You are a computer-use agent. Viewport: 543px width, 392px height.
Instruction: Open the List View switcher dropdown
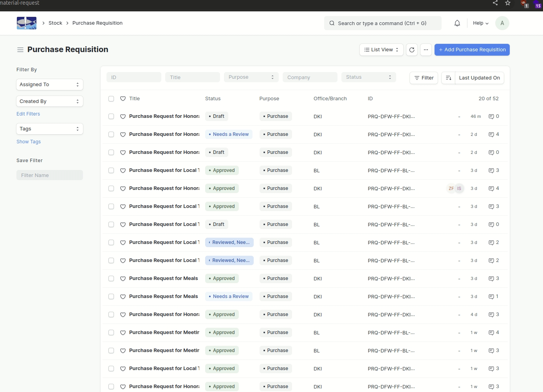pyautogui.click(x=381, y=50)
